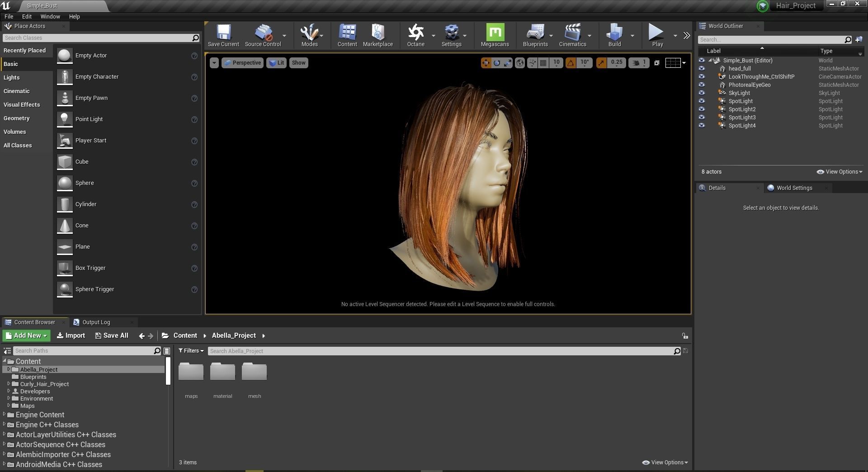Expand the toolbar overflow chevrons
This screenshot has height=472, width=868.
pos(686,35)
